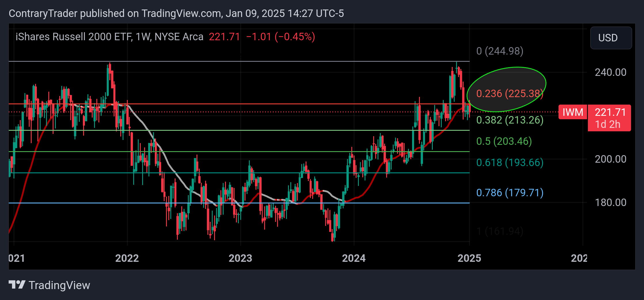
Task: Click the 2024 time axis label
Action: [x=354, y=258]
